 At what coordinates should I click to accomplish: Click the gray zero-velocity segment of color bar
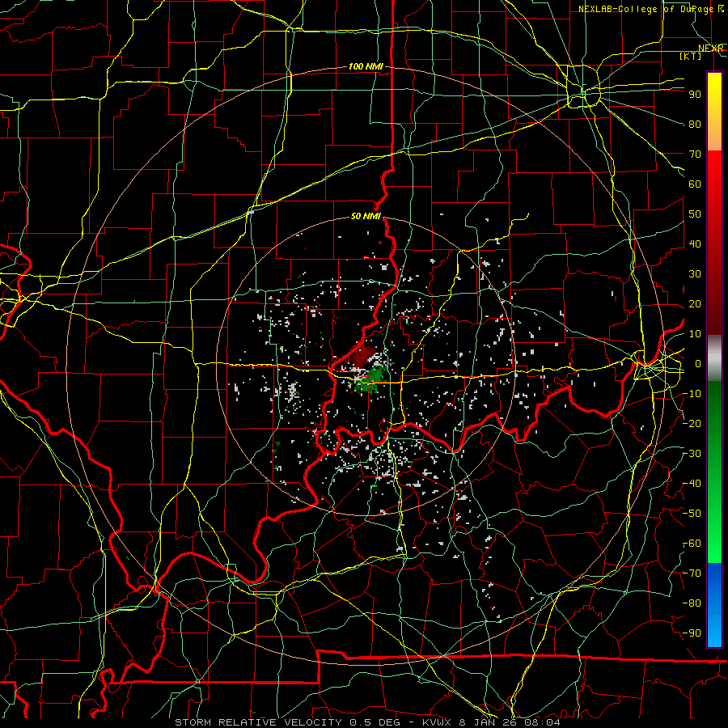714,358
